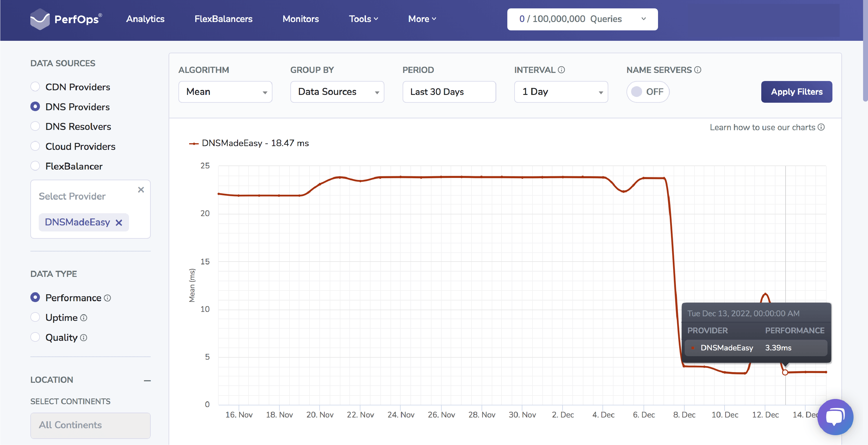Open the Interval 1 Day dropdown

point(561,92)
